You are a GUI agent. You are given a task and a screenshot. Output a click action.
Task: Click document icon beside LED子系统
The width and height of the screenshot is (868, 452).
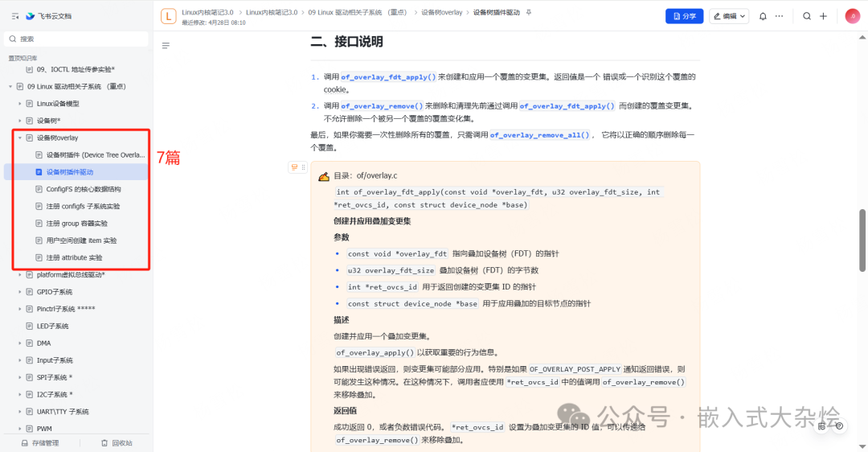pos(30,327)
